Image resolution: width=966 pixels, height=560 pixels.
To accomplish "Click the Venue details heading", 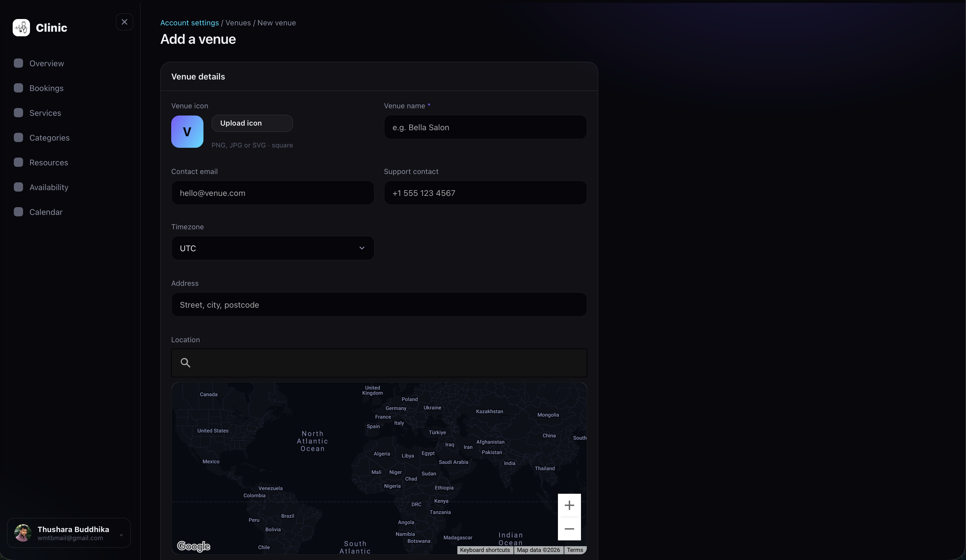I will (198, 76).
